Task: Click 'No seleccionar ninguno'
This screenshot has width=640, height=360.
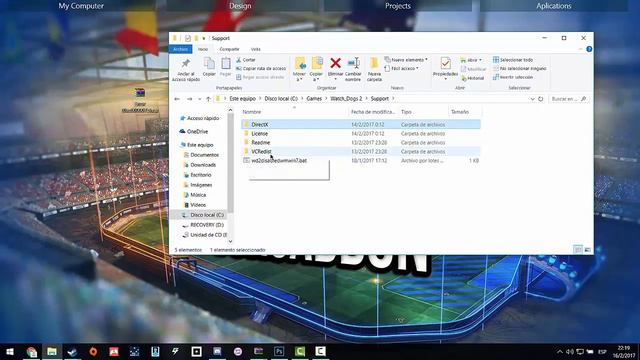Action: click(x=520, y=69)
